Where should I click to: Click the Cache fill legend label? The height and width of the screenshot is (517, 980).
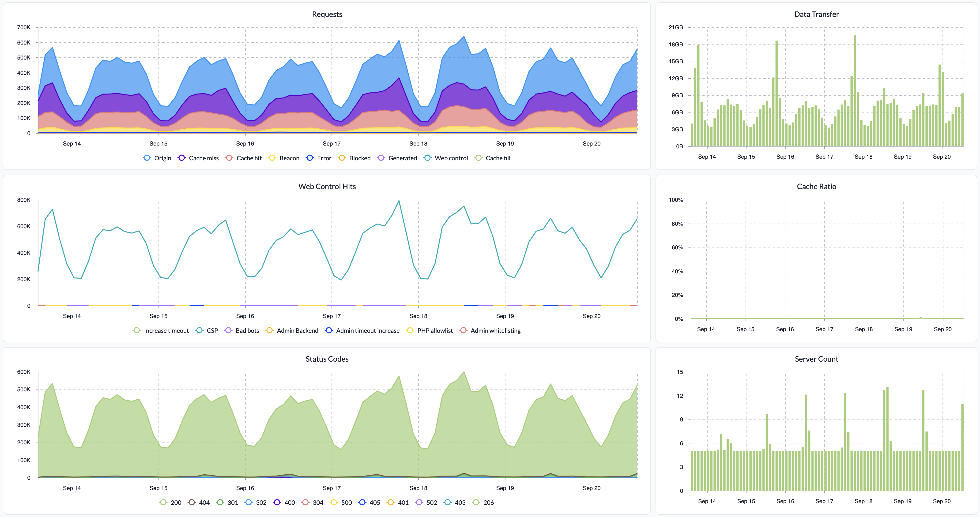498,158
